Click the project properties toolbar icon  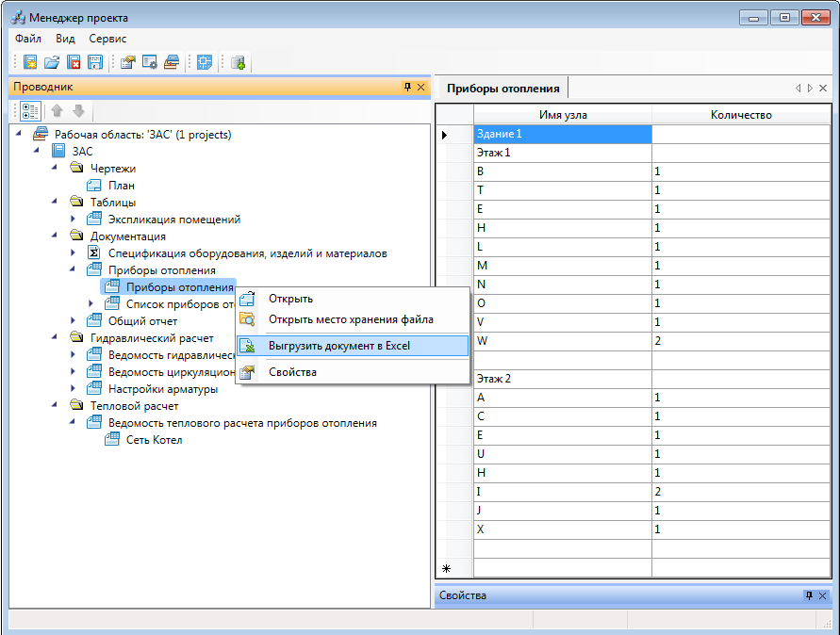pyautogui.click(x=128, y=62)
